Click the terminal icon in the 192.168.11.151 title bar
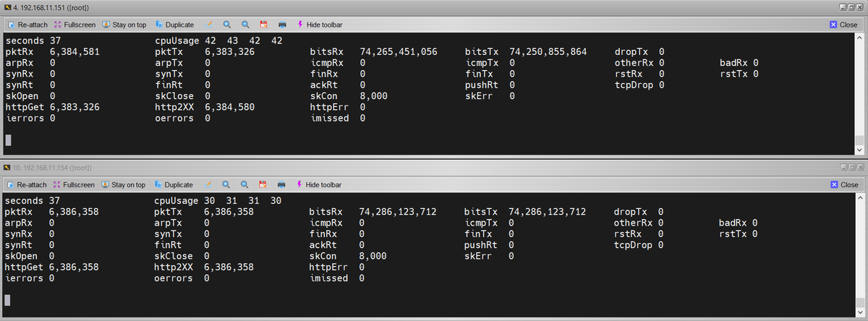Screen dimensions: 868x321 7,7
